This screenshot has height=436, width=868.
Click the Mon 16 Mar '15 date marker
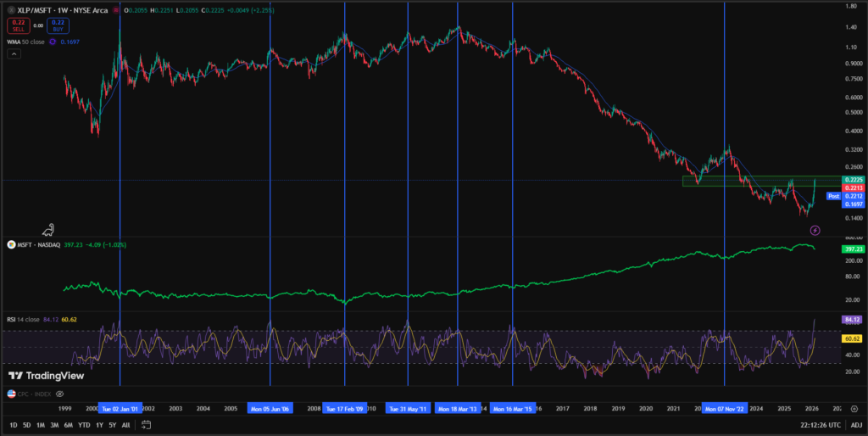(513, 409)
